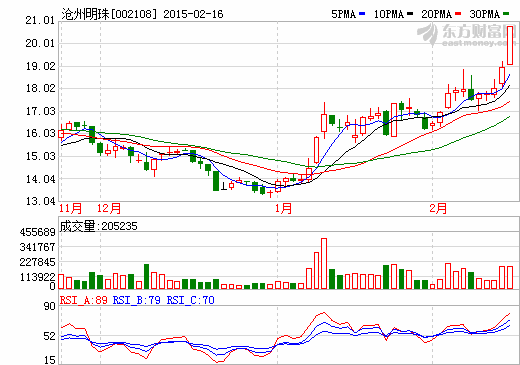This screenshot has height=365, width=520.
Task: Click the 455689 volume axis label
Action: tap(37, 232)
